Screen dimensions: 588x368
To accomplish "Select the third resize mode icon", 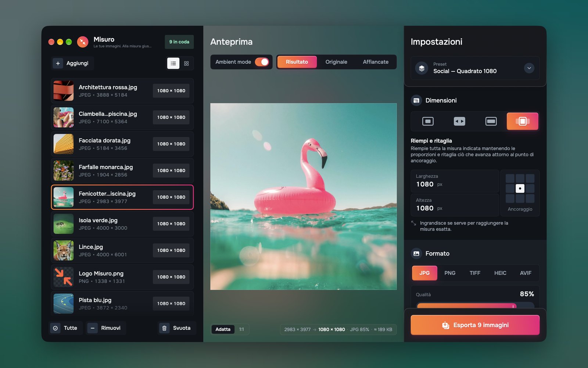I will [491, 121].
